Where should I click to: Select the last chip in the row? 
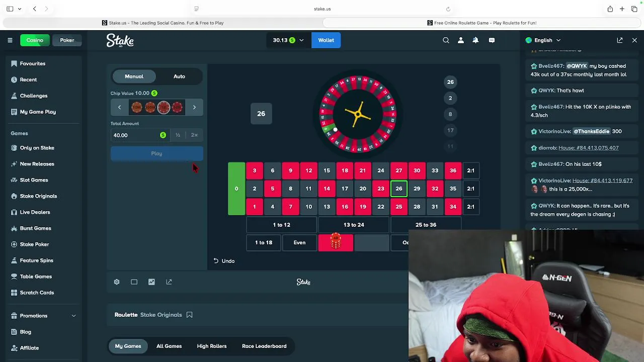pos(177,107)
